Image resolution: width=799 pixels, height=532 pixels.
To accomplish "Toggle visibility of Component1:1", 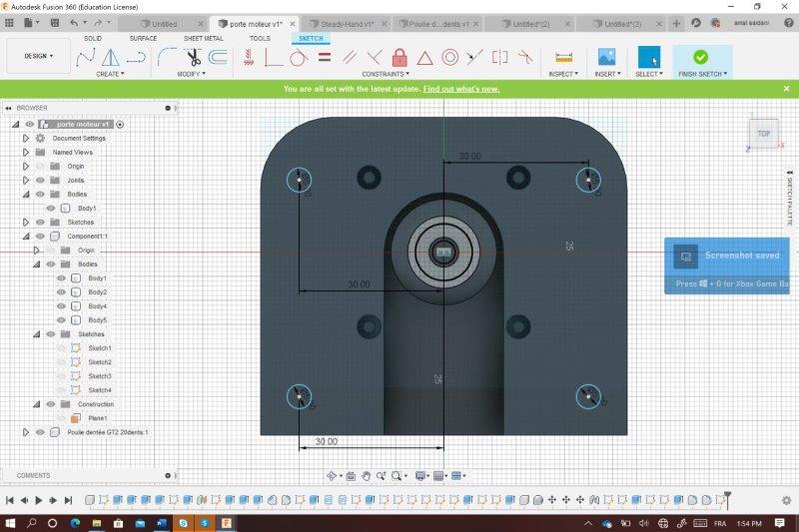I will pos(40,237).
